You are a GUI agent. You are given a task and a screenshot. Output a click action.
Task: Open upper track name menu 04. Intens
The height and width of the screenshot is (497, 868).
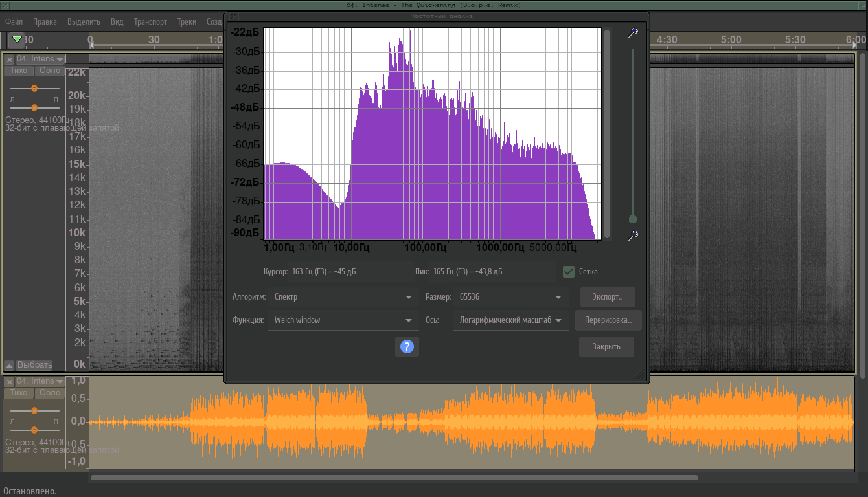coord(40,59)
